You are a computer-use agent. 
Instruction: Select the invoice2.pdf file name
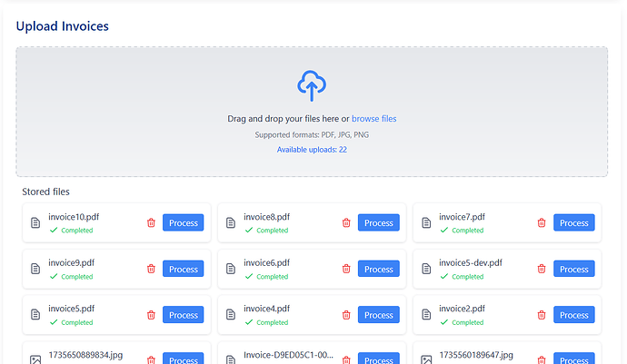coord(462,309)
